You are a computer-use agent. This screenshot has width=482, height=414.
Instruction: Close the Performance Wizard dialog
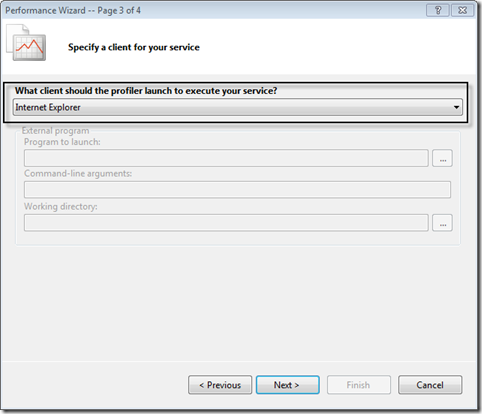[462, 10]
